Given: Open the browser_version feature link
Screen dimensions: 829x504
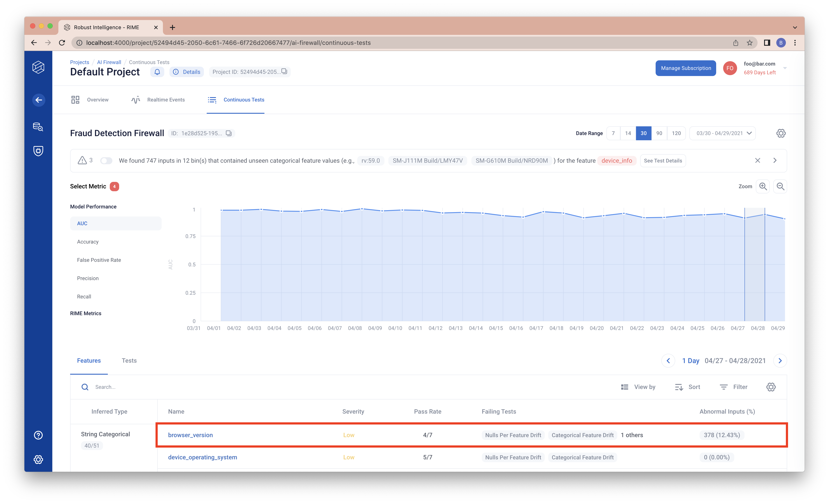Looking at the screenshot, I should [x=190, y=435].
